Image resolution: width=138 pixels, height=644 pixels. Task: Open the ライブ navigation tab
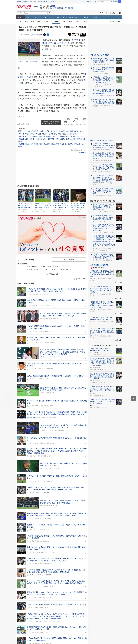[37, 17]
